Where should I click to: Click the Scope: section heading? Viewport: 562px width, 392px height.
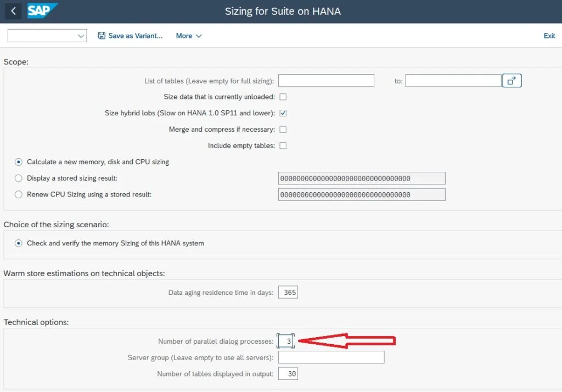pos(16,61)
